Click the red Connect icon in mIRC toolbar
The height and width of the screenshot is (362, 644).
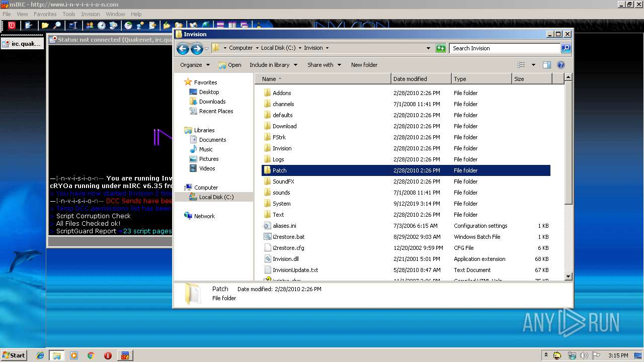[x=12, y=25]
